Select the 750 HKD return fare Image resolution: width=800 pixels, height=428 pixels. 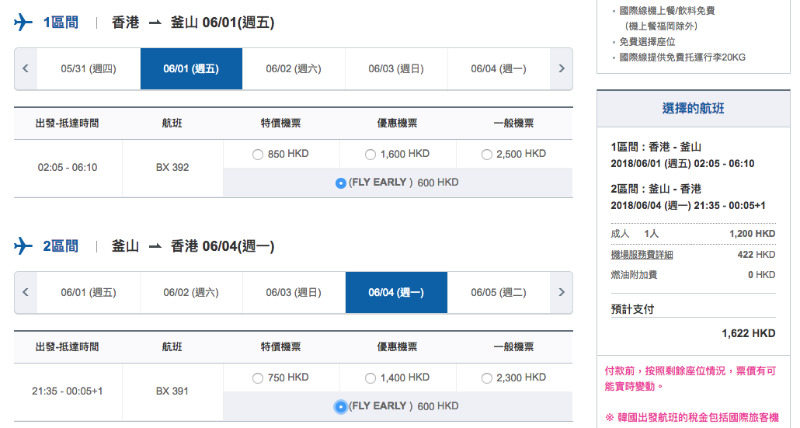coord(258,378)
